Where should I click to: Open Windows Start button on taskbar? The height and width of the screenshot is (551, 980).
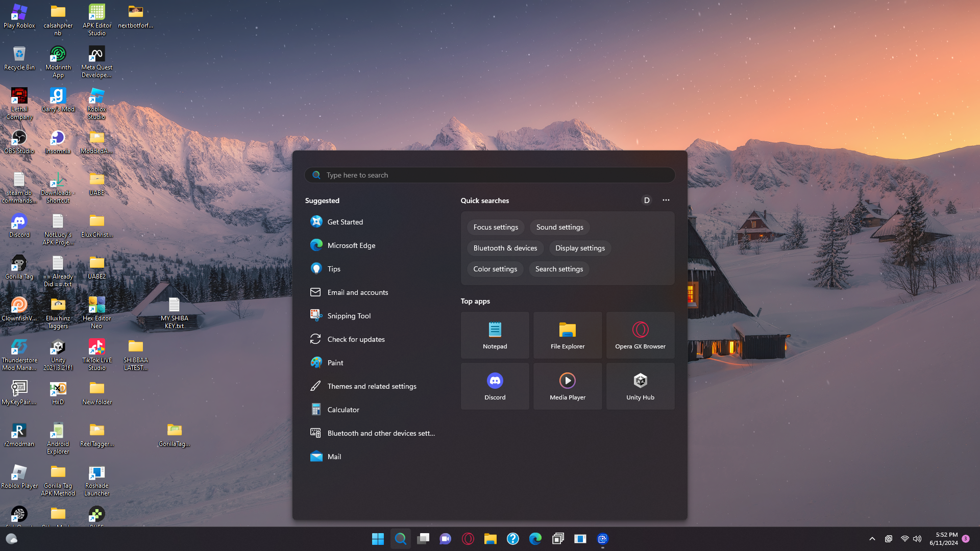tap(378, 539)
